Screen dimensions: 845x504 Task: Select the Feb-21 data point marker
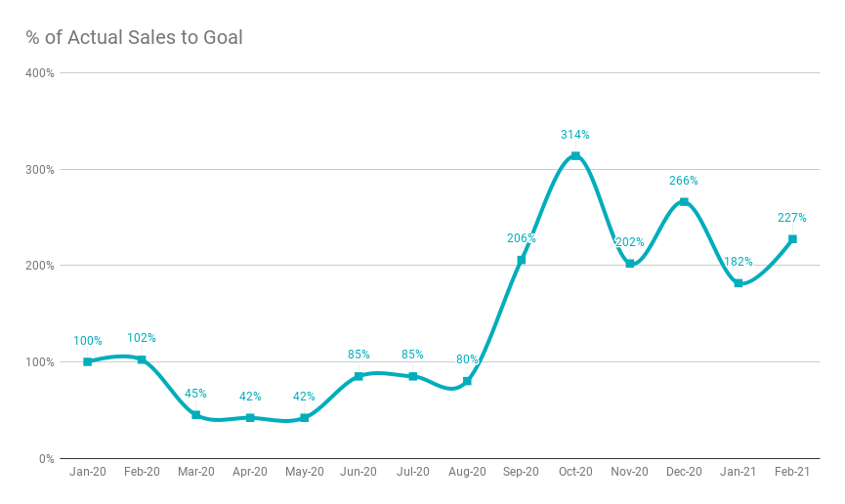tap(792, 239)
